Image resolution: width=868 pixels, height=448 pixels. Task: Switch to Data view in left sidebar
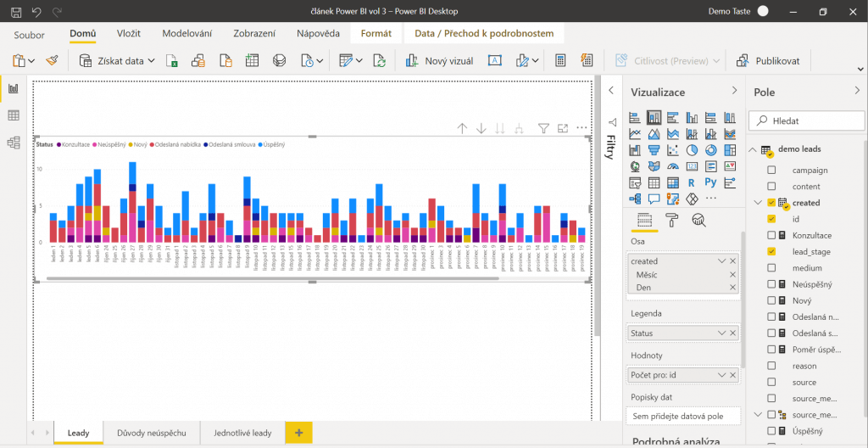14,115
